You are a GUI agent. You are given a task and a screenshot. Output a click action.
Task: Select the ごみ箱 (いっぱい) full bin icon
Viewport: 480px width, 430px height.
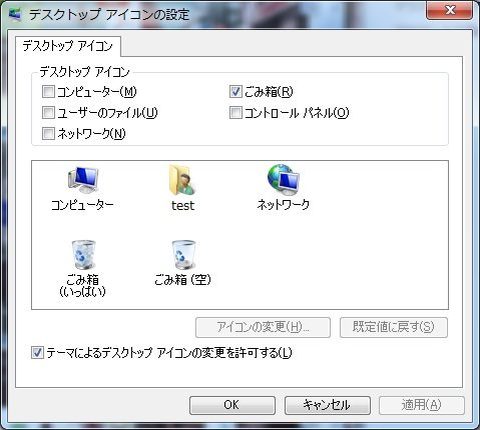[83, 255]
